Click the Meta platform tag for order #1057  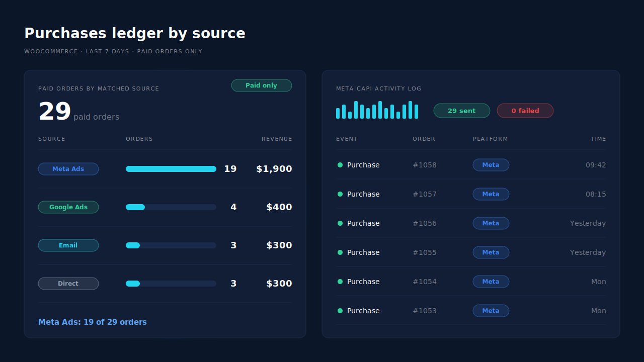pos(491,194)
